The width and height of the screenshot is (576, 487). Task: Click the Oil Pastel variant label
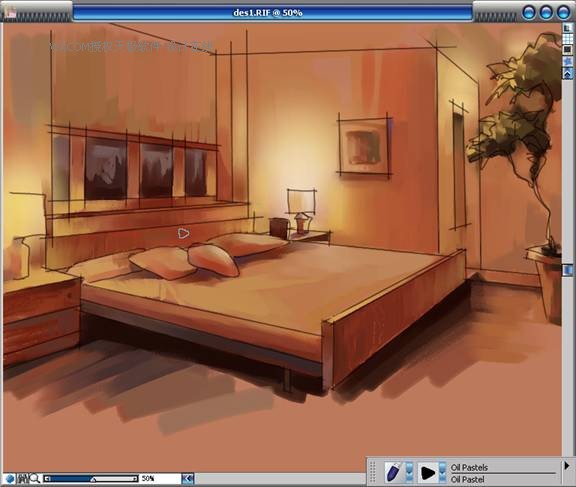click(467, 479)
